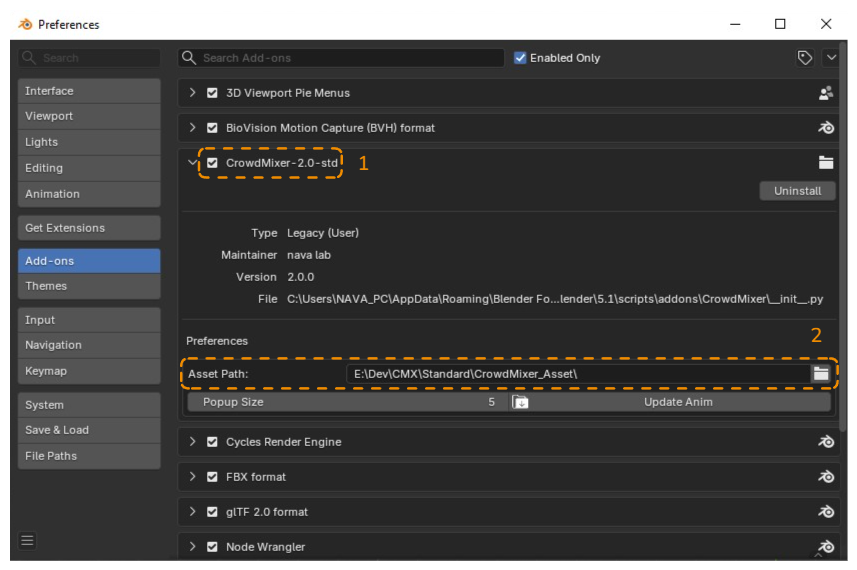This screenshot has height=570, width=857.
Task: Open the hamburger preferences menu at bottom left
Action: (27, 540)
